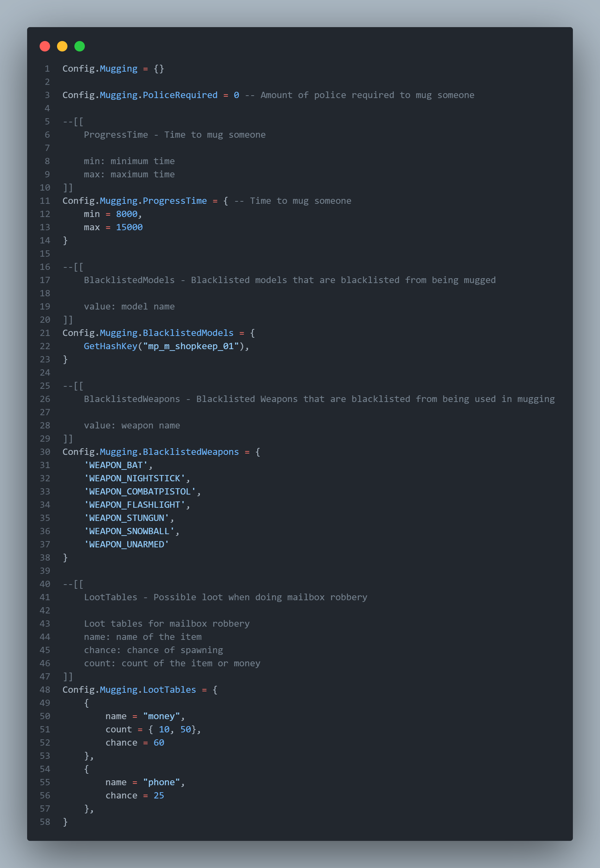Click the chance value 25
The image size is (600, 868).
pos(159,795)
